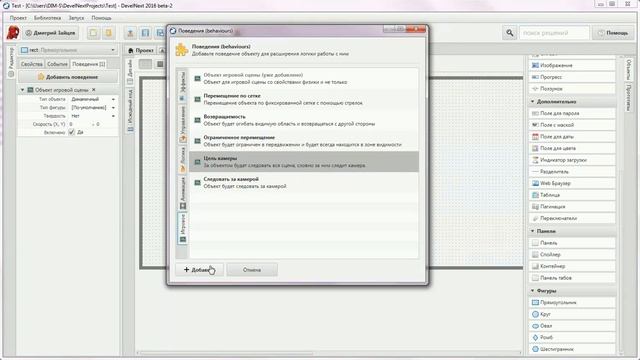The image size is (640, 360).
Task: Select the Прямоугольник shape component
Action: tap(572, 302)
